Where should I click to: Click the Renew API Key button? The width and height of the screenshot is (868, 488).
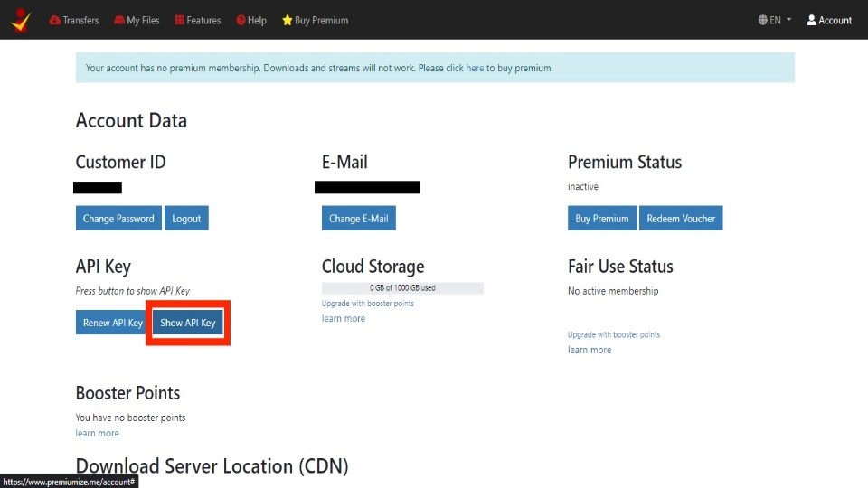click(112, 323)
